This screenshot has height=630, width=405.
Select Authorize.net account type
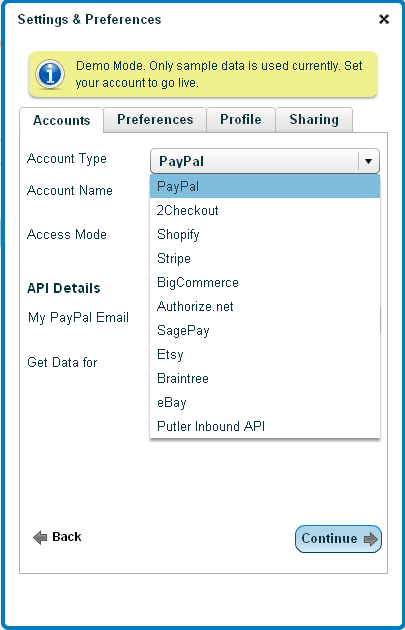tap(265, 307)
